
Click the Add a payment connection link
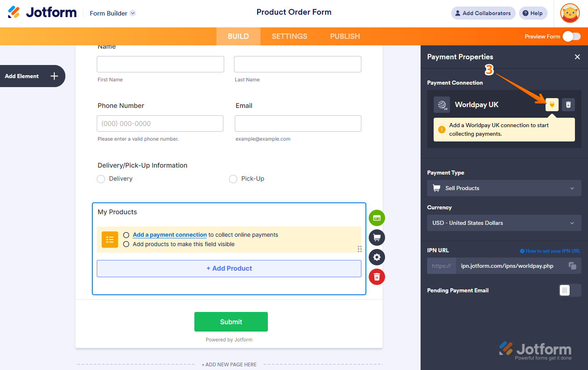pyautogui.click(x=169, y=235)
